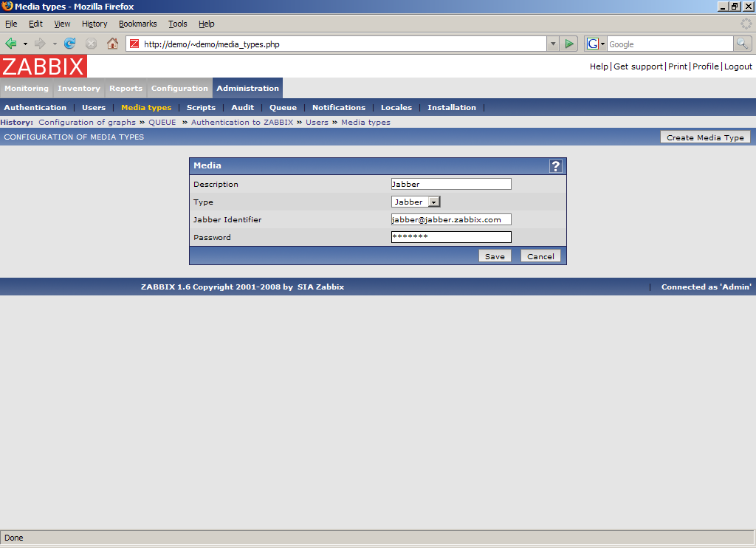Open the Authentication submenu

click(x=35, y=108)
